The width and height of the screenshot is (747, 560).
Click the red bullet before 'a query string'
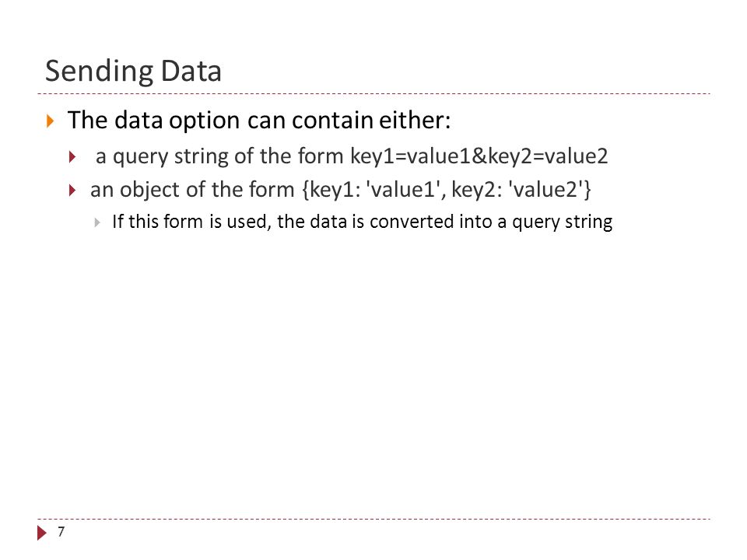(72, 156)
